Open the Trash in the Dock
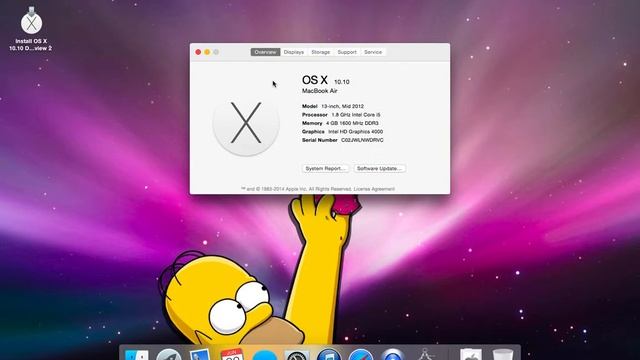The image size is (640, 360). 502,354
